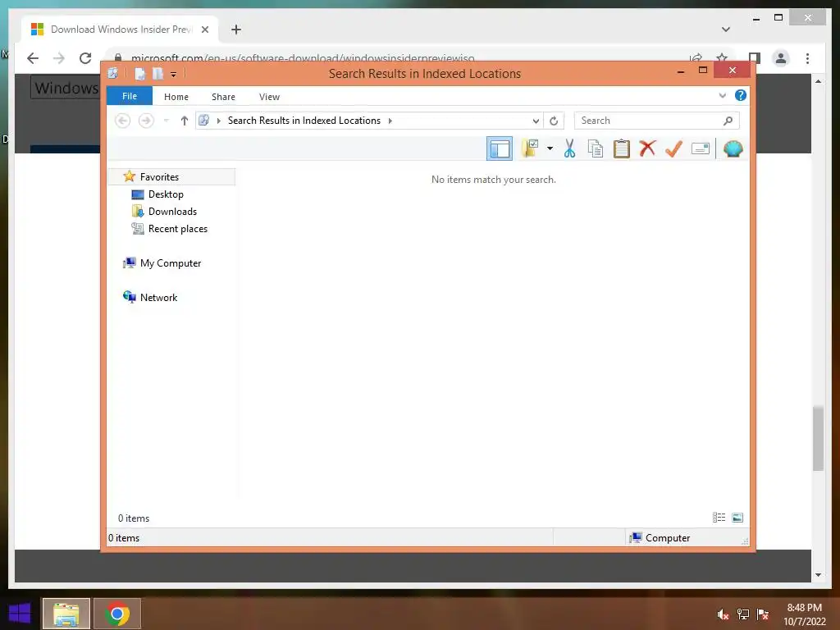This screenshot has height=630, width=840.
Task: Click muted volume tray icon
Action: pyautogui.click(x=723, y=614)
